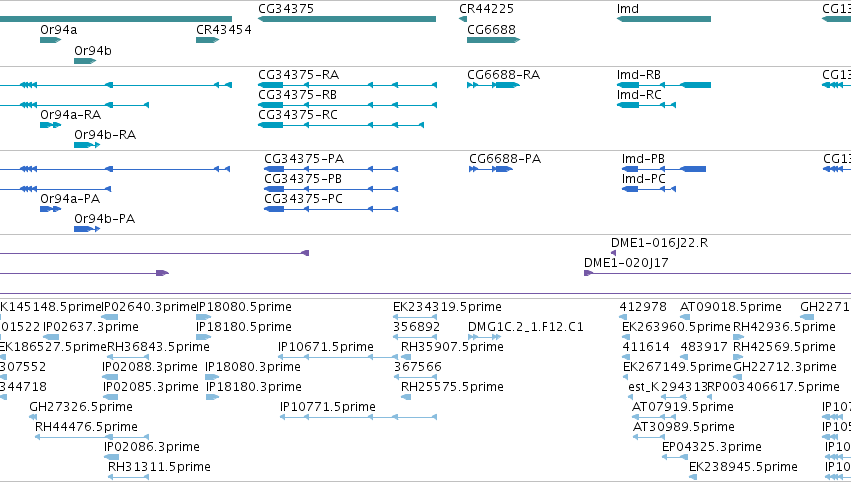Click the RH25575.5prime EST label

pyautogui.click(x=452, y=388)
